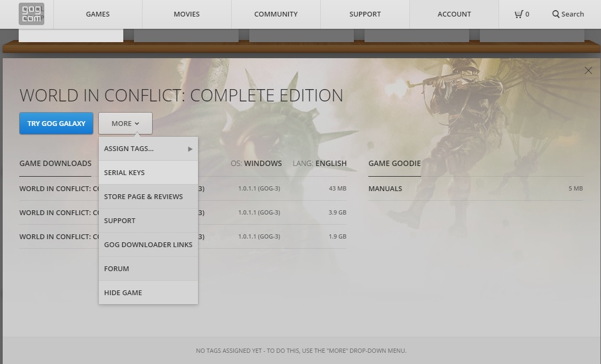The height and width of the screenshot is (364, 601).
Task: Click the NO TAGS ASSIGNED YET notice
Action: (x=301, y=351)
